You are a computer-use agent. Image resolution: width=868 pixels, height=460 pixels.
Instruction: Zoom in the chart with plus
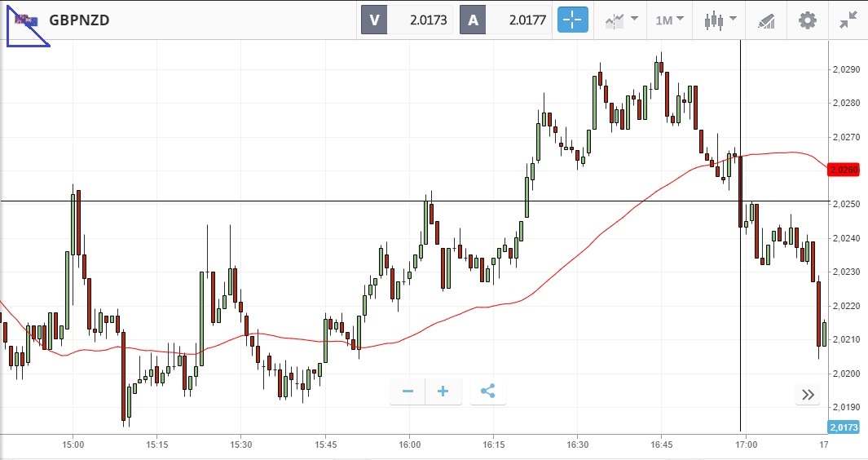[443, 391]
